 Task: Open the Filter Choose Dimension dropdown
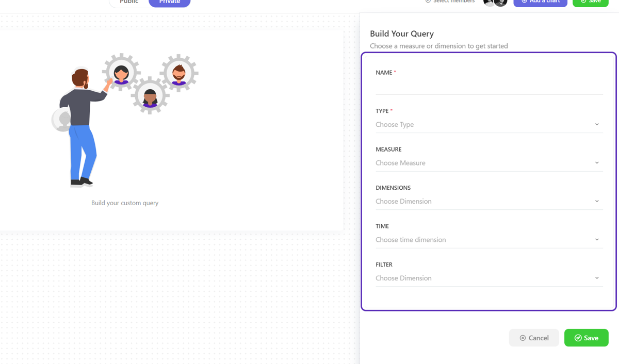pos(489,278)
